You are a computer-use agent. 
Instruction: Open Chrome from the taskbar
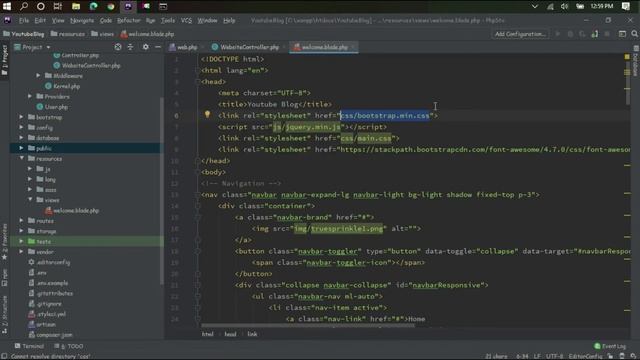[x=111, y=6]
